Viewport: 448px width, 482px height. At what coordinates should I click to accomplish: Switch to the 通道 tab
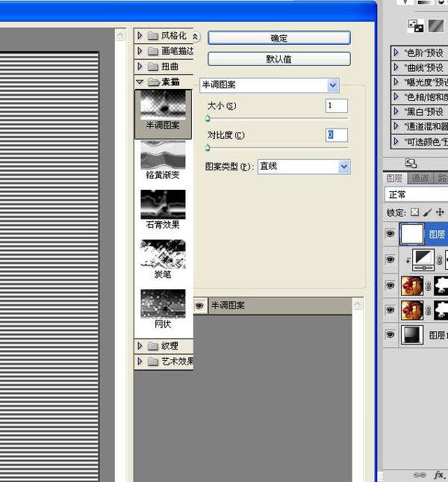point(420,179)
